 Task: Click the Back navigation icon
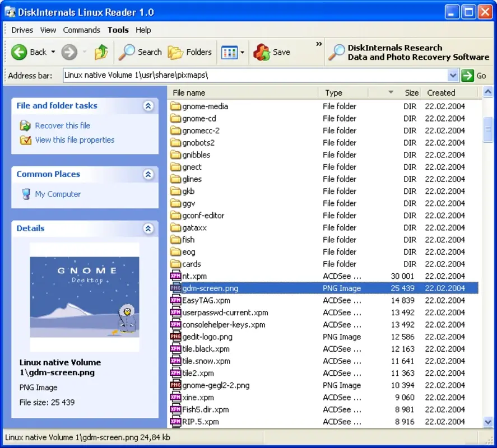point(20,52)
